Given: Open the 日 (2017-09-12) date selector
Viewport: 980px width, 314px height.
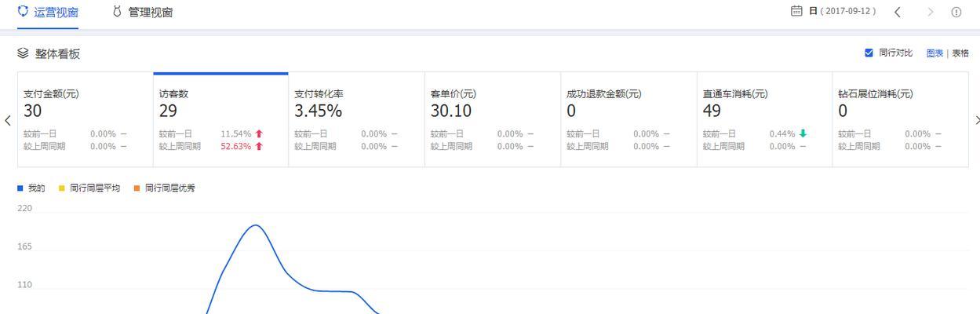Looking at the screenshot, I should 842,12.
